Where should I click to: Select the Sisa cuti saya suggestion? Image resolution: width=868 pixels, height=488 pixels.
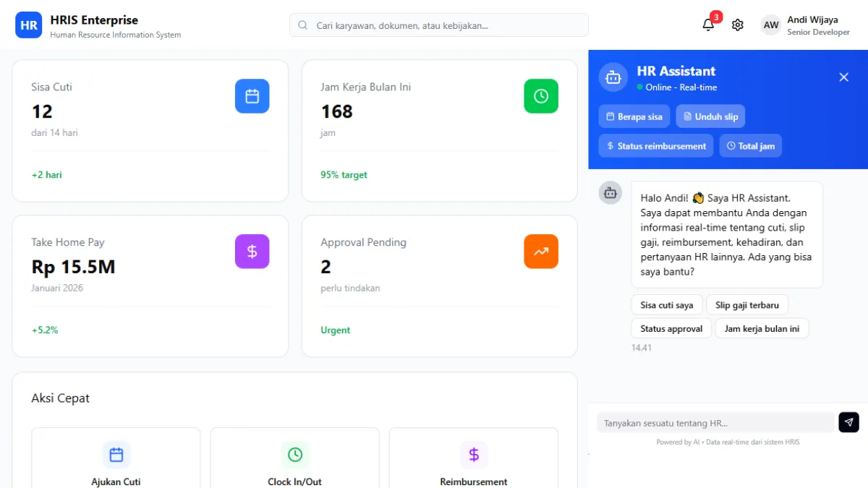click(666, 304)
